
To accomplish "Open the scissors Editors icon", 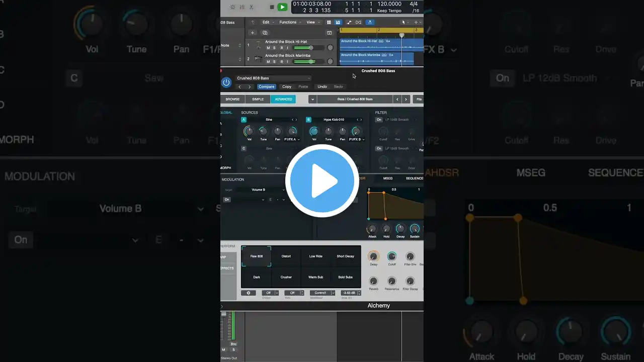I will (252, 7).
